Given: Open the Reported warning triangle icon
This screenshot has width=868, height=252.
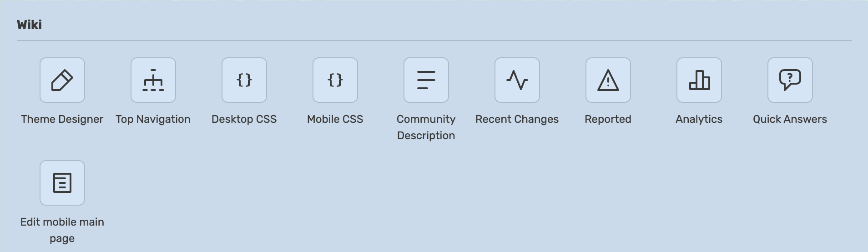Looking at the screenshot, I should 608,80.
